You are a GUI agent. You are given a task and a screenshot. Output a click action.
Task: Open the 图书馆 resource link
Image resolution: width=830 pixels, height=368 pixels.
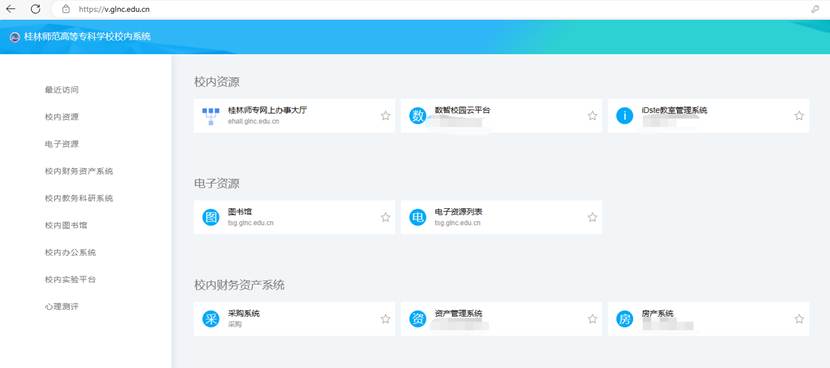[240, 212]
